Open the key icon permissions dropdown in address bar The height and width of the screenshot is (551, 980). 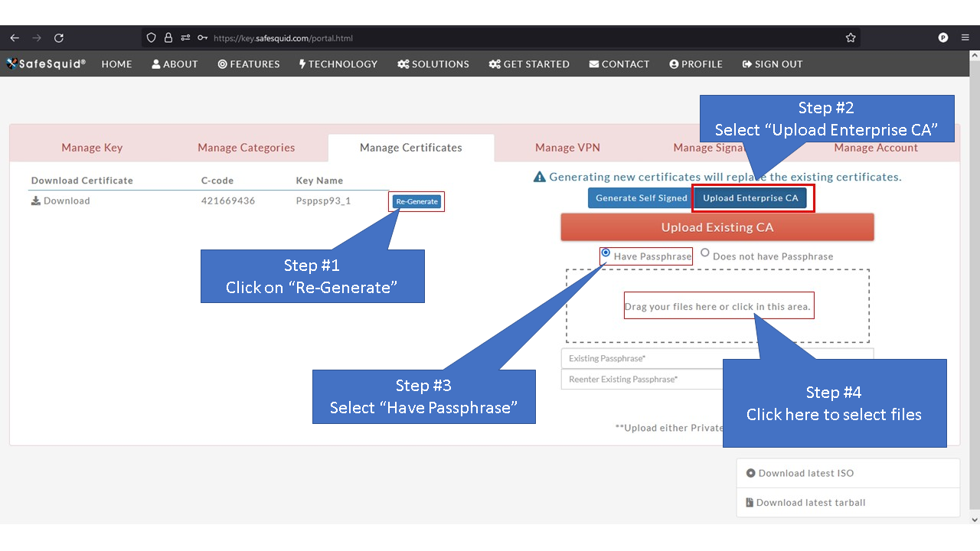pyautogui.click(x=202, y=37)
